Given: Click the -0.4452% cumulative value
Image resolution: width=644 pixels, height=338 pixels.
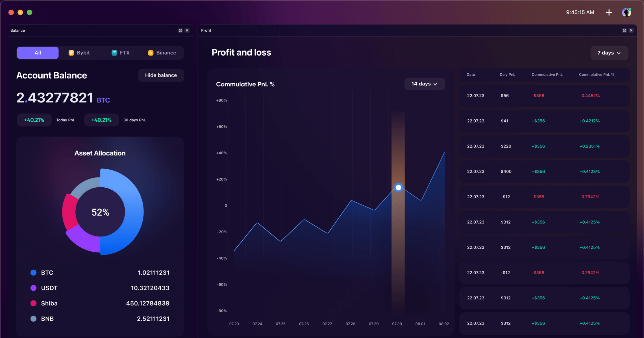Looking at the screenshot, I should coord(589,96).
